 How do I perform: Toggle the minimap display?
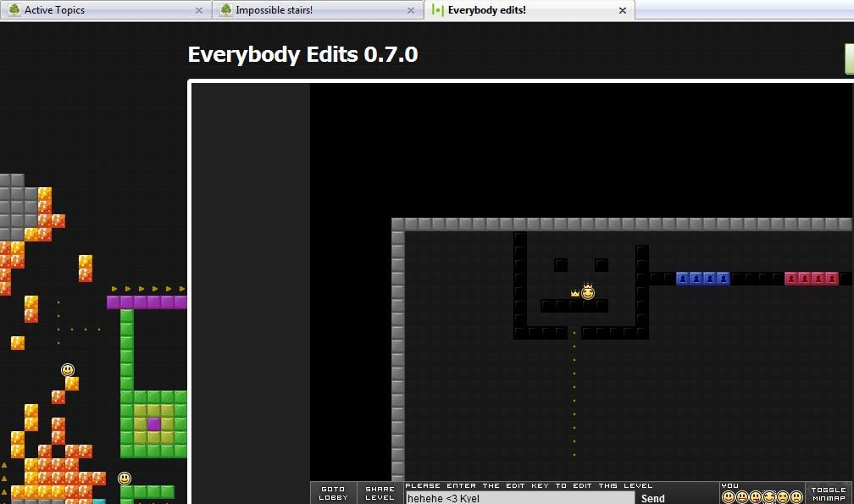pos(828,493)
